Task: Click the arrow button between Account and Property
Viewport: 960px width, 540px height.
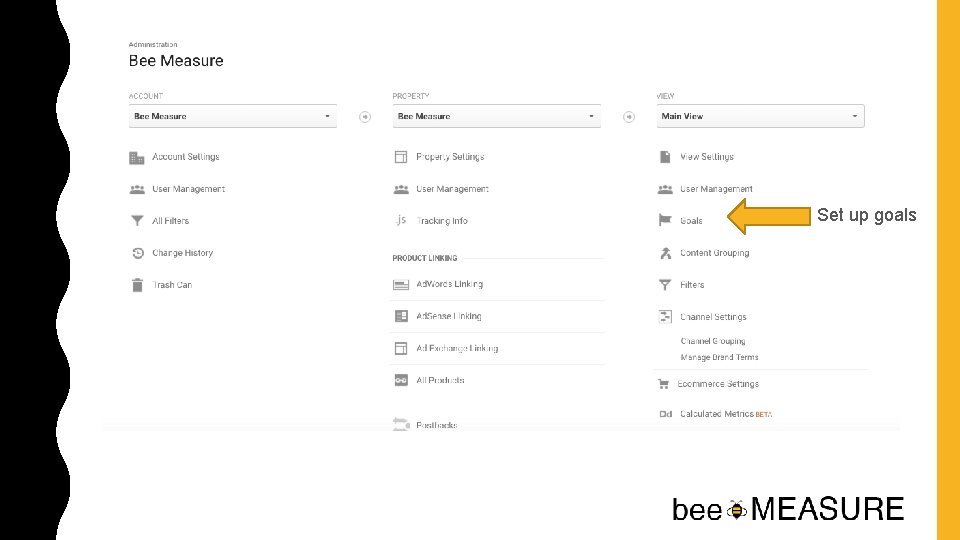Action: [365, 117]
